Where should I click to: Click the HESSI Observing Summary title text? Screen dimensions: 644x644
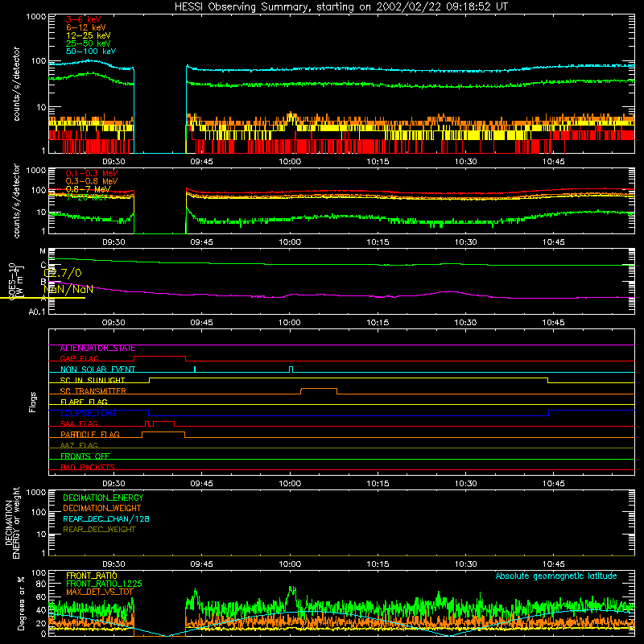click(341, 7)
